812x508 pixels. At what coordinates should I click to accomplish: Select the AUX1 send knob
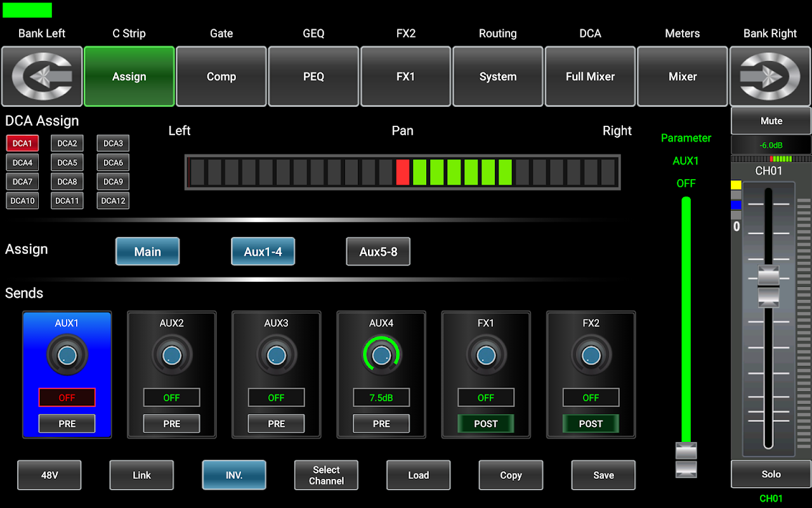point(67,356)
